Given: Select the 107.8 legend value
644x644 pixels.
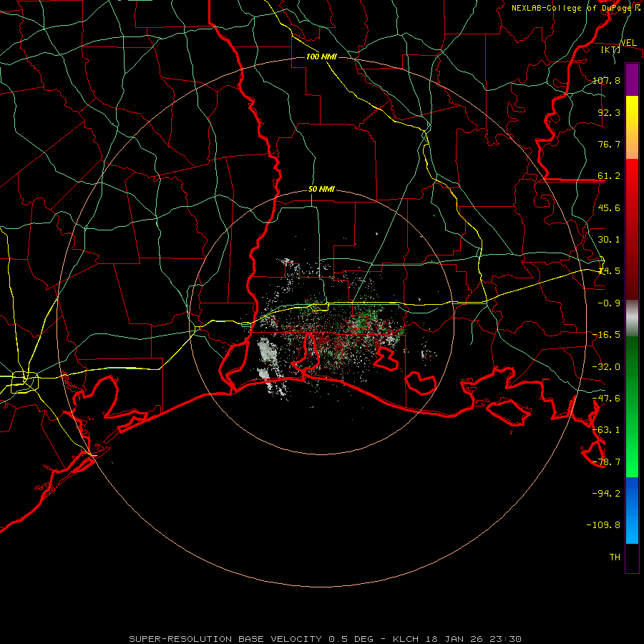Looking at the screenshot, I should pyautogui.click(x=606, y=80).
